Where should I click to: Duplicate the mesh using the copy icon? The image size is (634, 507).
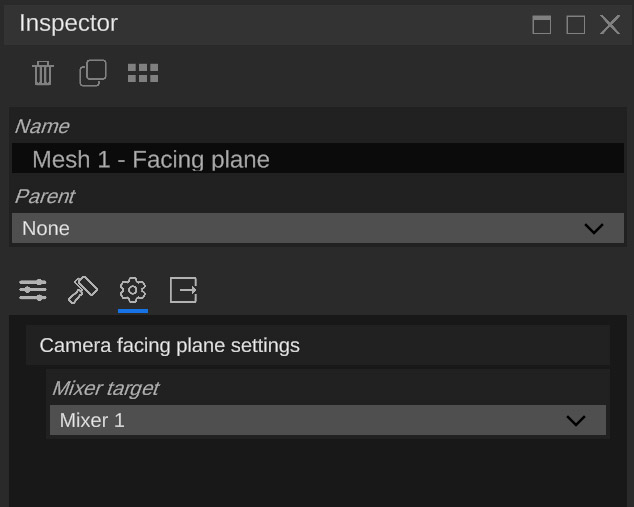93,73
